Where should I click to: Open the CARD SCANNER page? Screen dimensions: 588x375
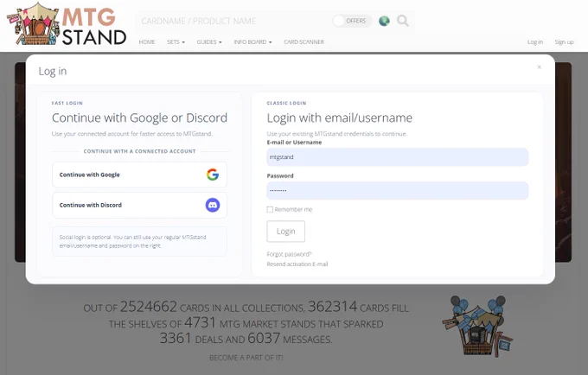click(x=304, y=42)
